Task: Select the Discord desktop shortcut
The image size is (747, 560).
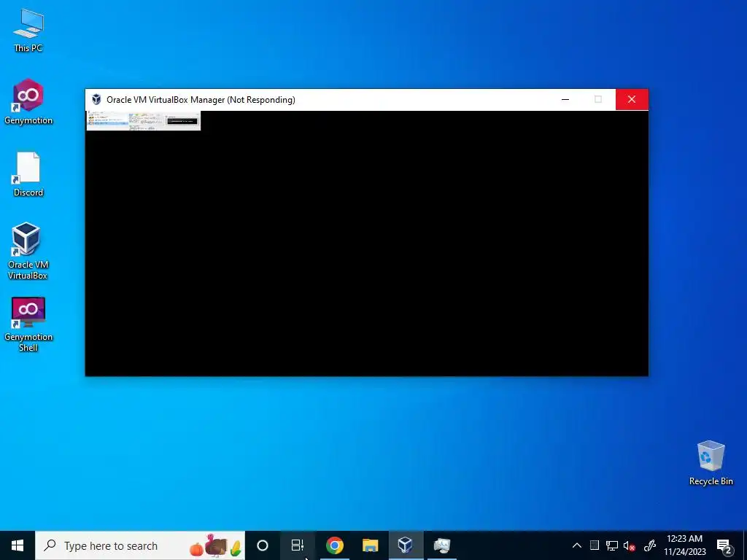Action: click(x=28, y=174)
